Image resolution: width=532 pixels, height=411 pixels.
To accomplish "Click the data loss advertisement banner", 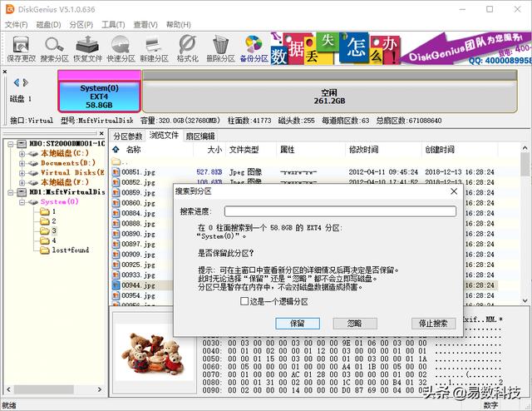I will [x=401, y=48].
